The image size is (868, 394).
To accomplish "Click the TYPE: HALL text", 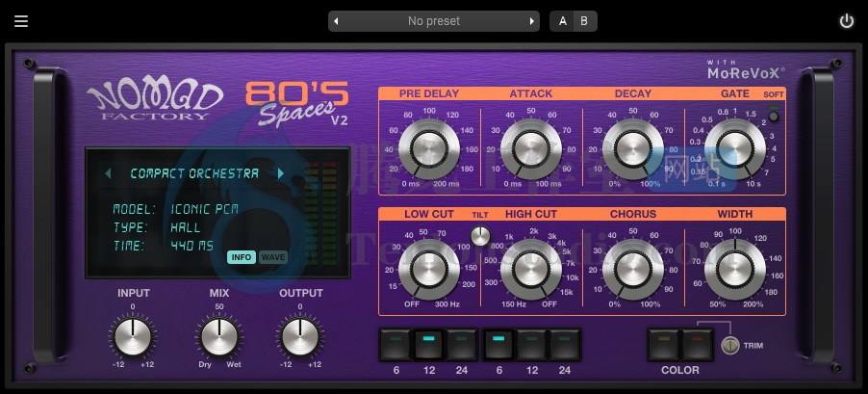I will tap(157, 227).
